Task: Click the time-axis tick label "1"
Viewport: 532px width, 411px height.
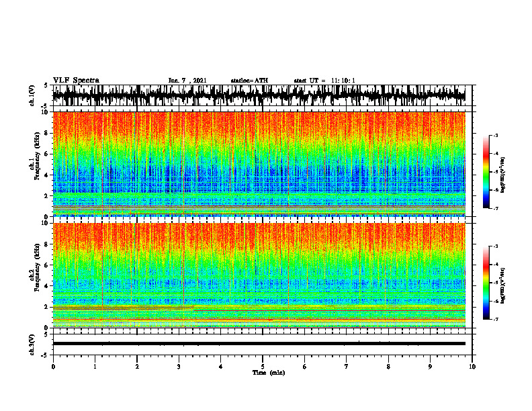Action: 95,367
